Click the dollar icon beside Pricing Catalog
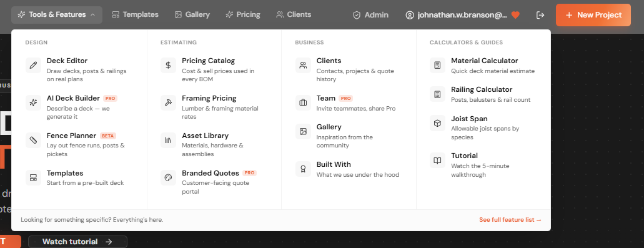The height and width of the screenshot is (248, 644). [x=168, y=66]
